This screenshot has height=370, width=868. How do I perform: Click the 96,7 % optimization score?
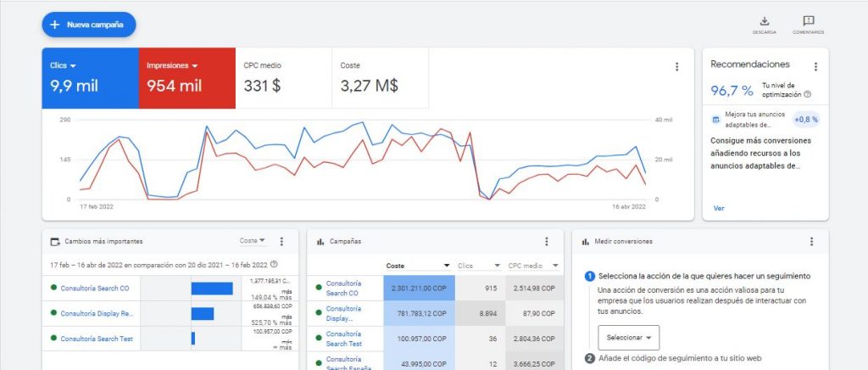pyautogui.click(x=732, y=91)
